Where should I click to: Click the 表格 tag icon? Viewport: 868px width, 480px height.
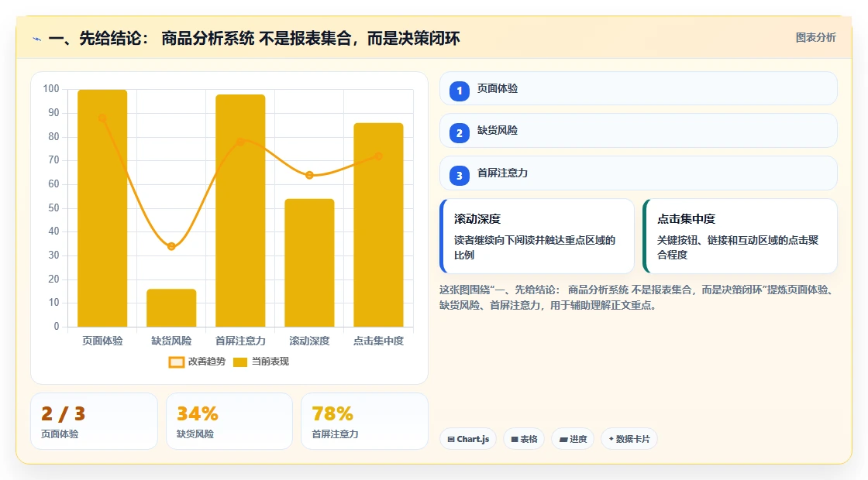pos(515,439)
